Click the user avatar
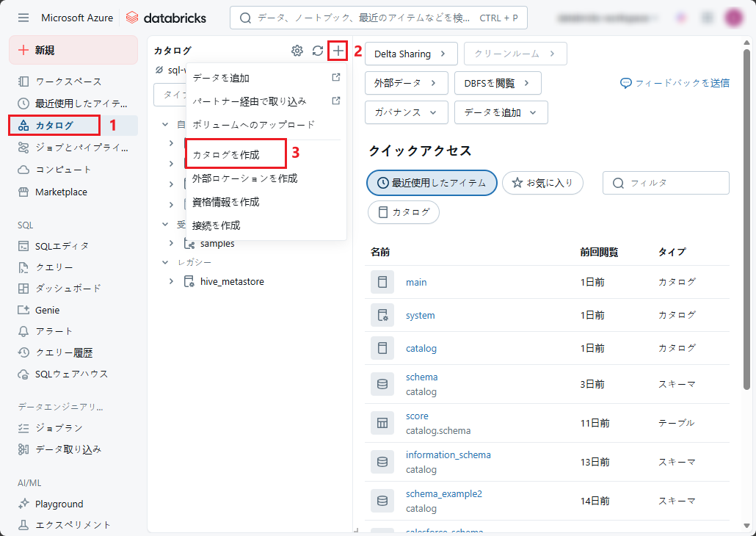 [x=735, y=18]
